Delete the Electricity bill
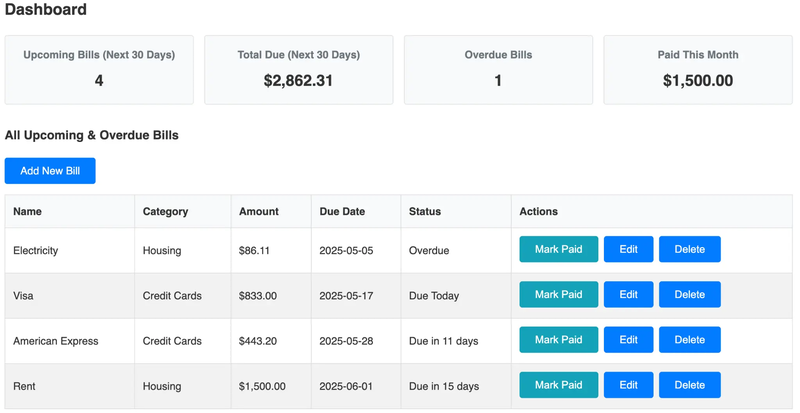This screenshot has width=800, height=413. pyautogui.click(x=690, y=249)
